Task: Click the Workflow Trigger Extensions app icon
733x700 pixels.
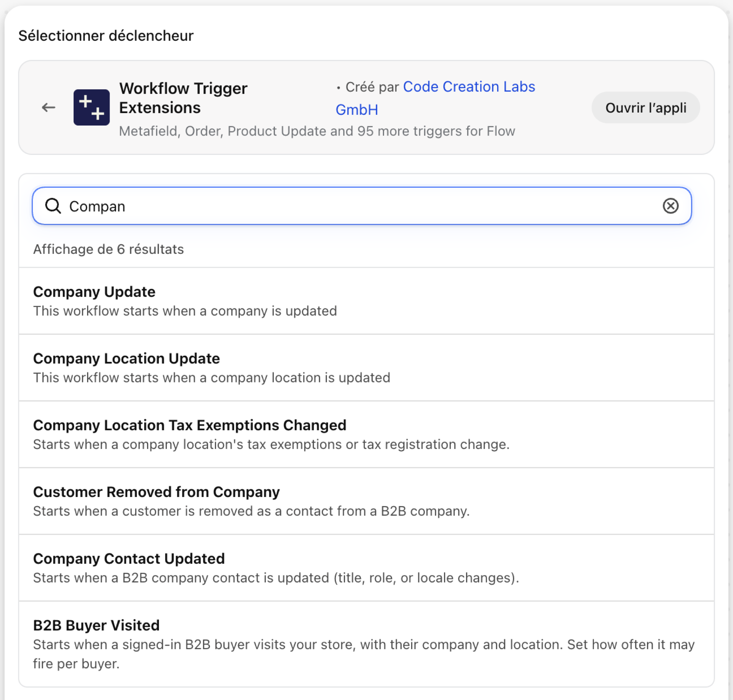Action: point(92,107)
